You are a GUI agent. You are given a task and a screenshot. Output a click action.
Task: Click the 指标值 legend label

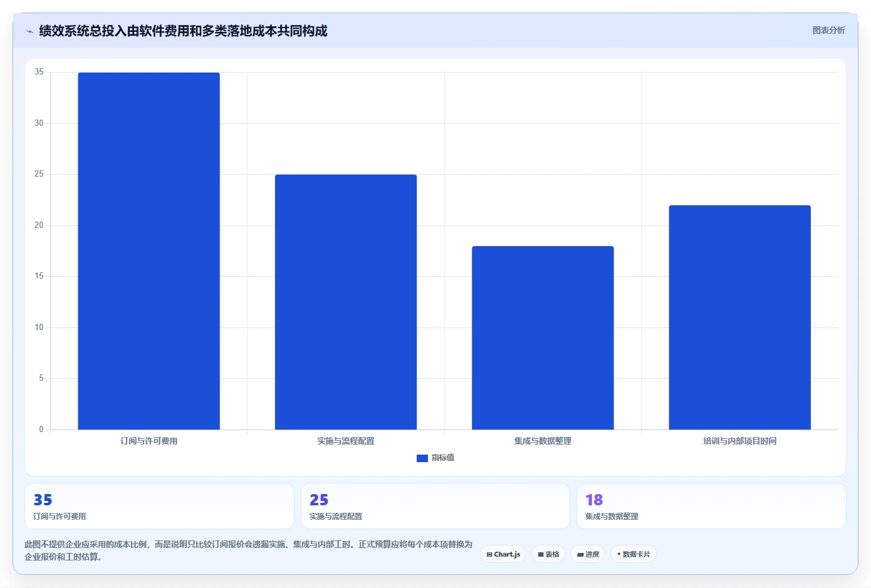click(x=443, y=458)
